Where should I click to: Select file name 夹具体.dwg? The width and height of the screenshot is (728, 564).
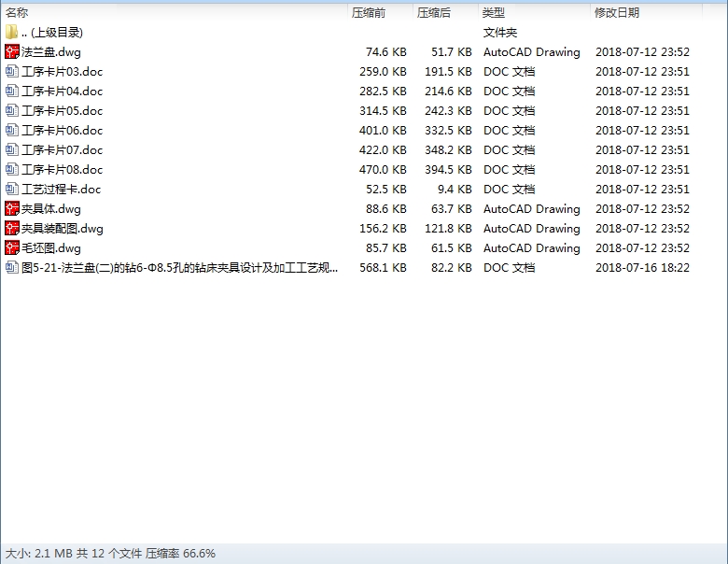[x=51, y=208]
